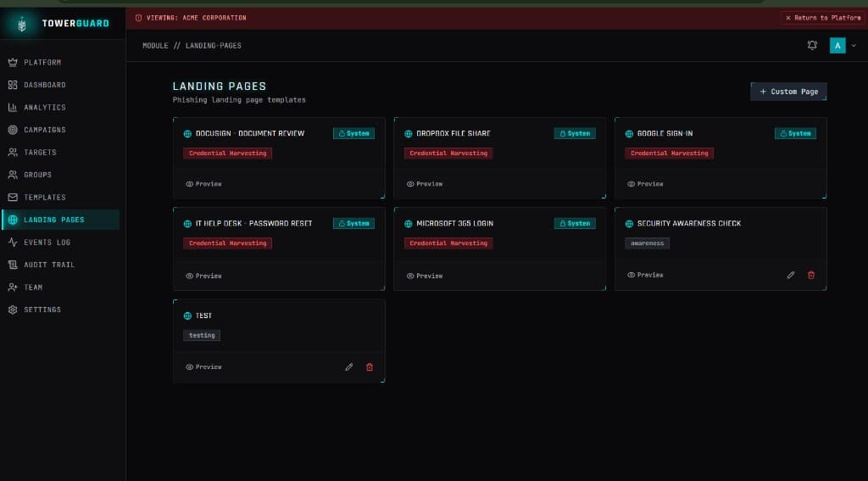Image resolution: width=868 pixels, height=481 pixels.
Task: Click the awareness tag
Action: point(647,243)
